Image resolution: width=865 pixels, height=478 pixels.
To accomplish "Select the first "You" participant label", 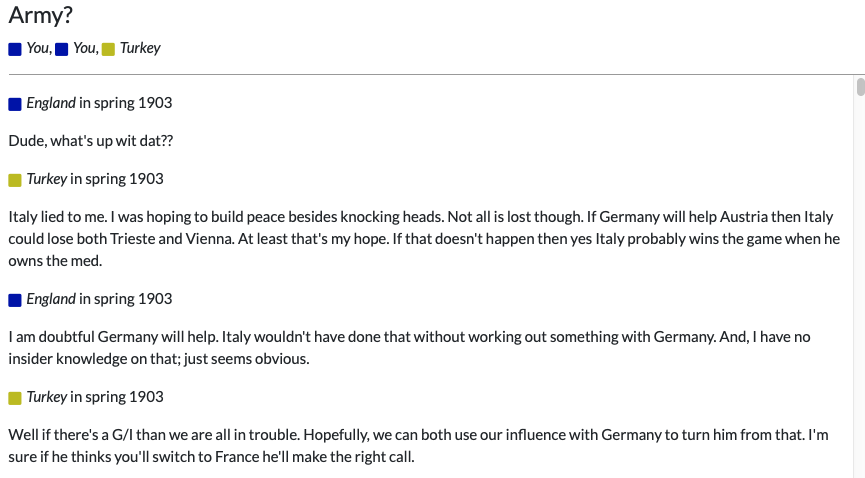I will 38,48.
